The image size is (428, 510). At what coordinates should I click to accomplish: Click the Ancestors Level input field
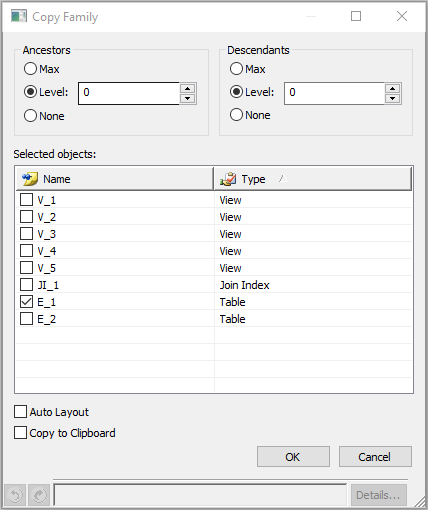129,93
